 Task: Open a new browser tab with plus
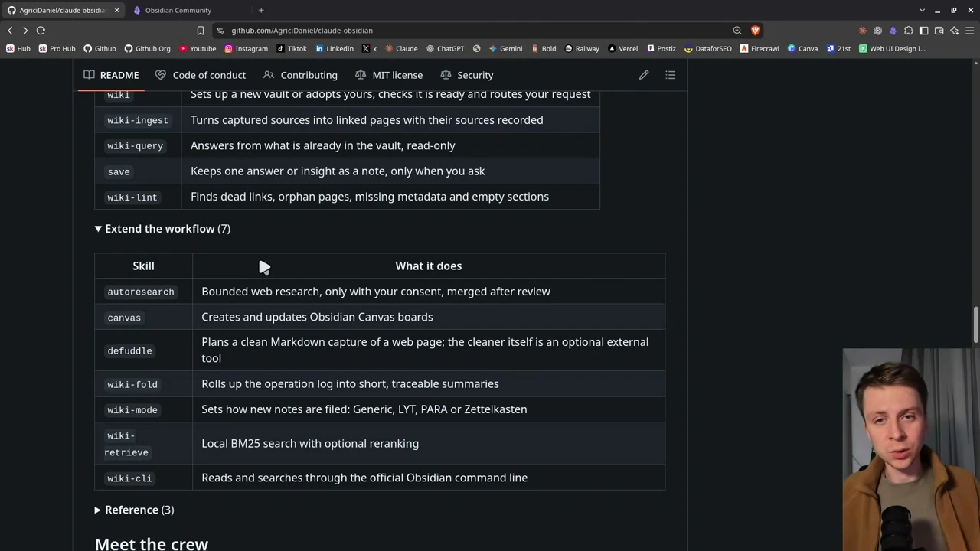point(261,10)
